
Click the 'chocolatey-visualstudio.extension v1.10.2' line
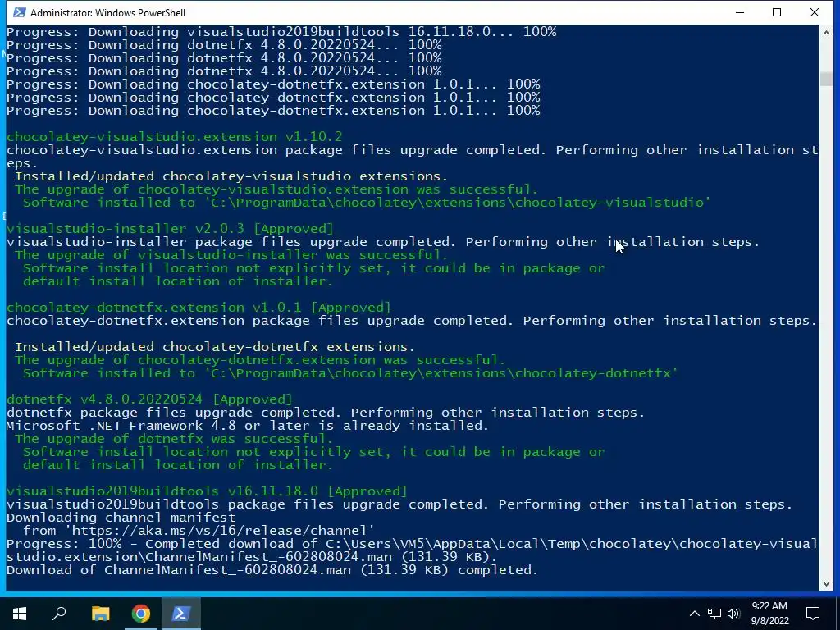[174, 137]
